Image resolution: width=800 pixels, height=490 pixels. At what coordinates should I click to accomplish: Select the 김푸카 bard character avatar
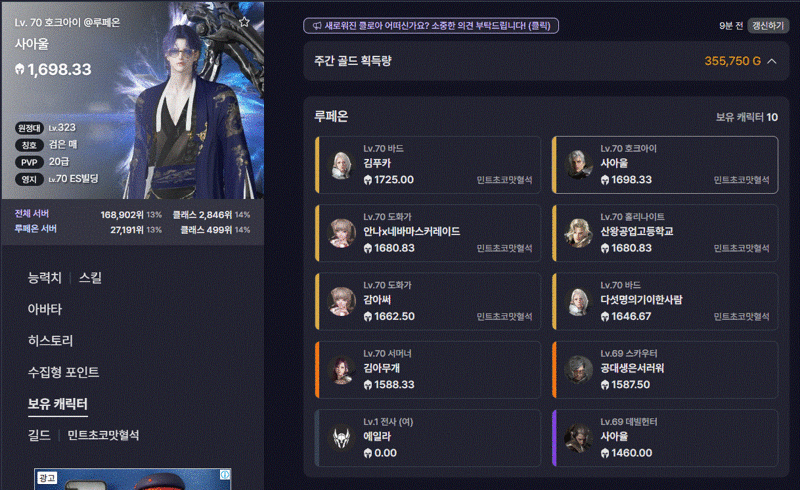(341, 165)
